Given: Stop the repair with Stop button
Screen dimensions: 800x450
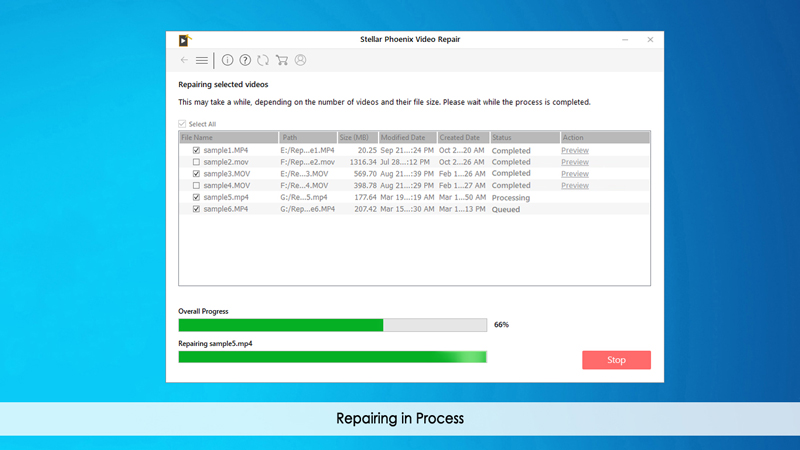Looking at the screenshot, I should pyautogui.click(x=616, y=360).
